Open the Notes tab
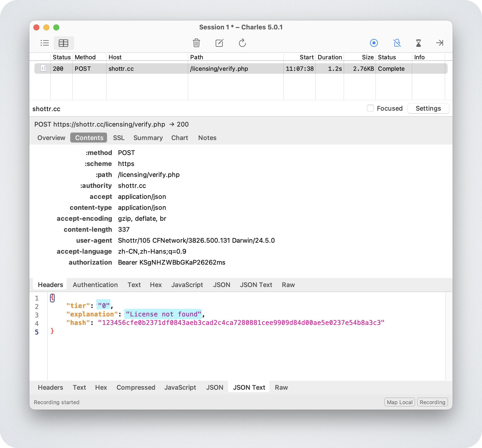 pyautogui.click(x=207, y=138)
